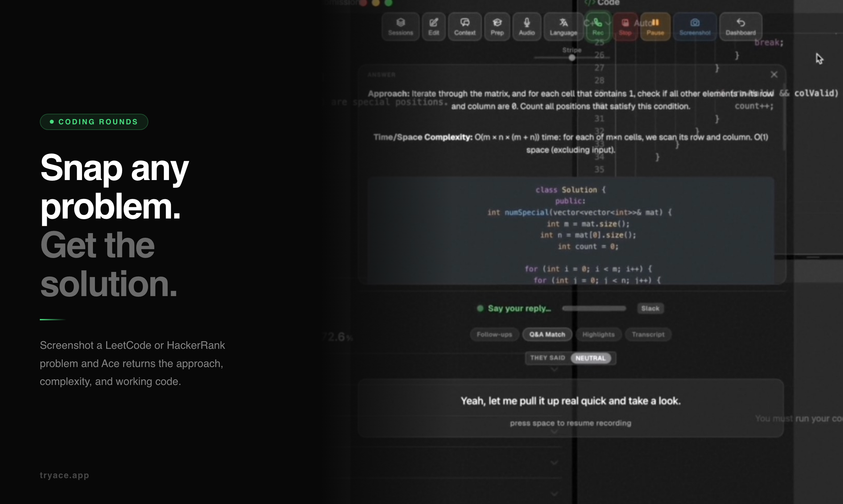Adjust the Stripe slider handle
The height and width of the screenshot is (504, 843).
(x=572, y=58)
